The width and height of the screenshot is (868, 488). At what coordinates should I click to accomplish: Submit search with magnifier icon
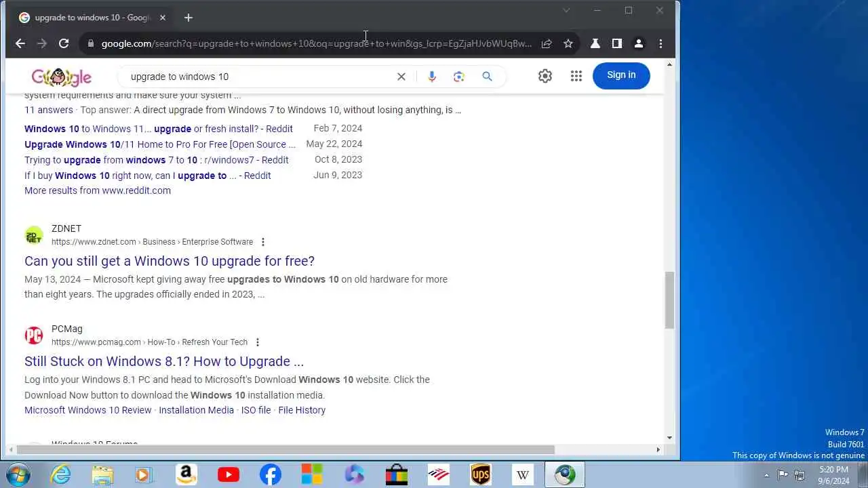(487, 77)
